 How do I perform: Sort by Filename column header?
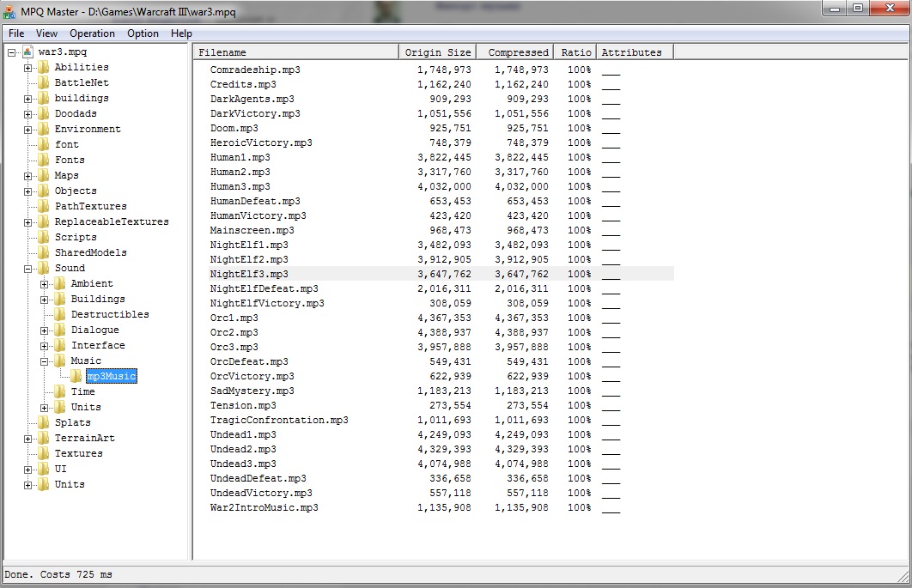(296, 52)
